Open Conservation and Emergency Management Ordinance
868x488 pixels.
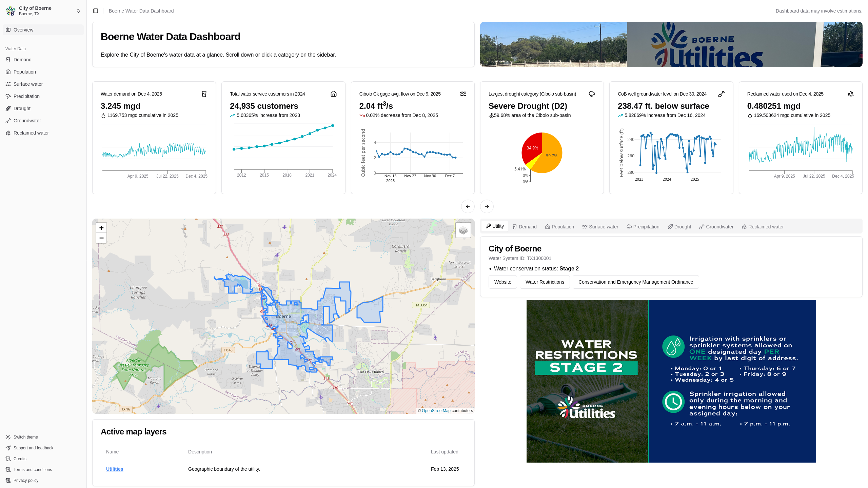[636, 282]
